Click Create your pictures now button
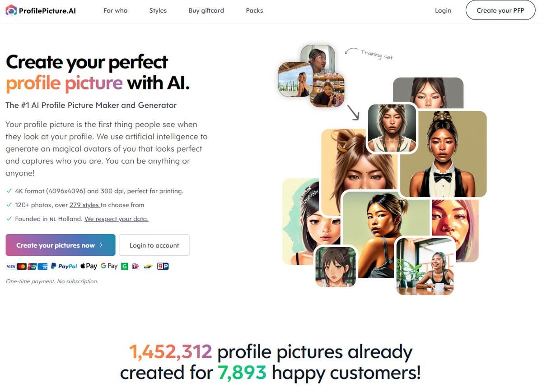542x392 pixels. click(61, 245)
